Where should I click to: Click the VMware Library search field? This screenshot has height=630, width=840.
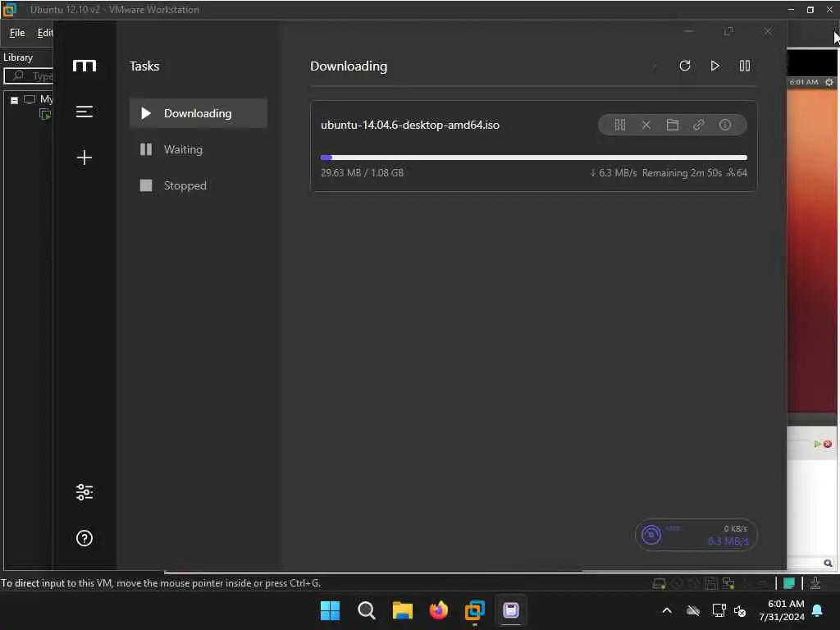click(x=29, y=75)
